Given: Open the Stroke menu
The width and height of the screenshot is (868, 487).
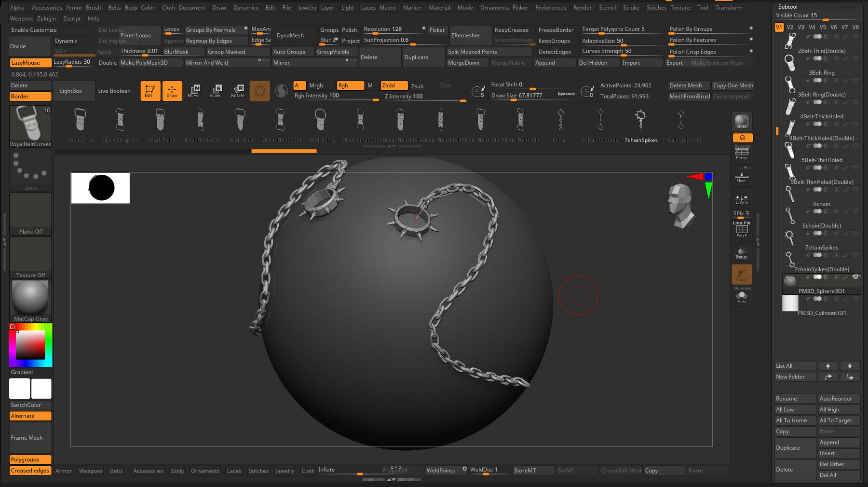Looking at the screenshot, I should pyautogui.click(x=631, y=7).
